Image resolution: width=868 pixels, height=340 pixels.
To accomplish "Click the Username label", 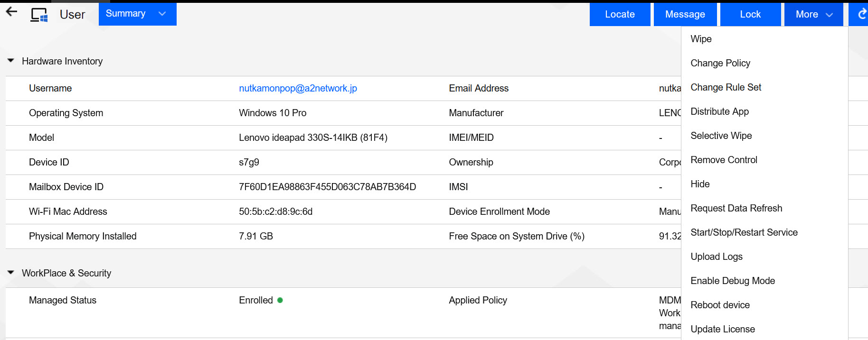I will click(x=50, y=88).
